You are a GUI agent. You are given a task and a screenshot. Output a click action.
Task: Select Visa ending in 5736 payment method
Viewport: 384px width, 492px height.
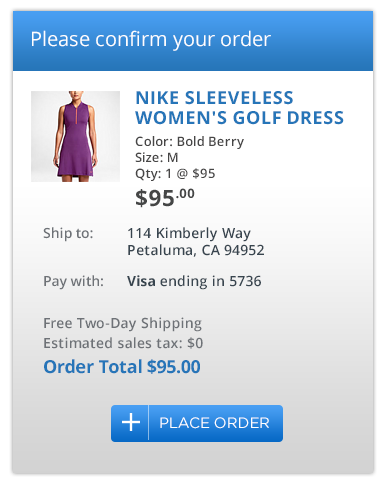194,281
